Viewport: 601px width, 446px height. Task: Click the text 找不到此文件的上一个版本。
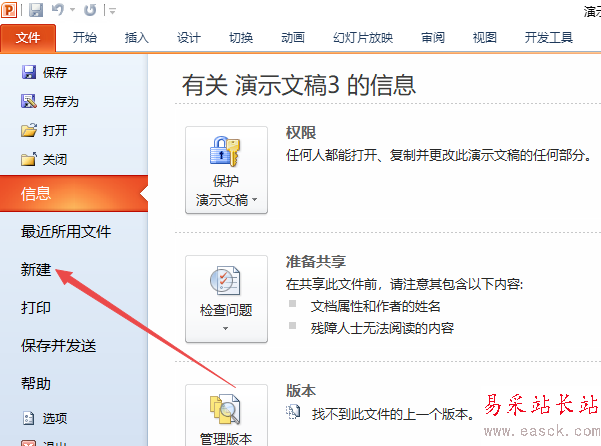point(394,414)
